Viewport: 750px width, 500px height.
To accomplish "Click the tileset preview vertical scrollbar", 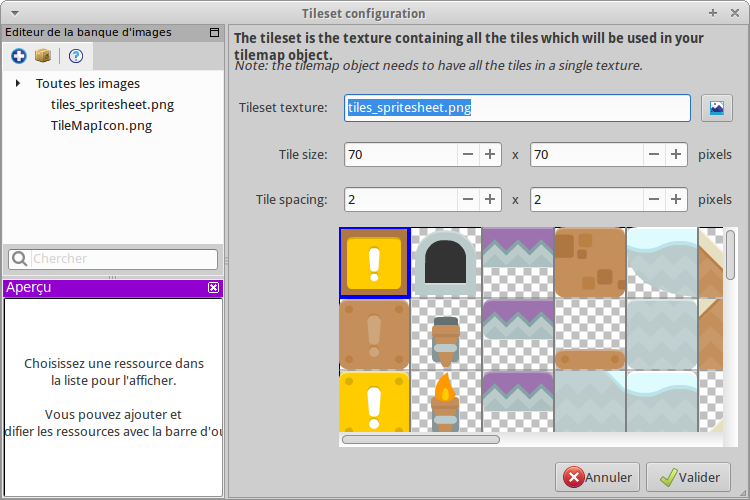I will click(730, 255).
